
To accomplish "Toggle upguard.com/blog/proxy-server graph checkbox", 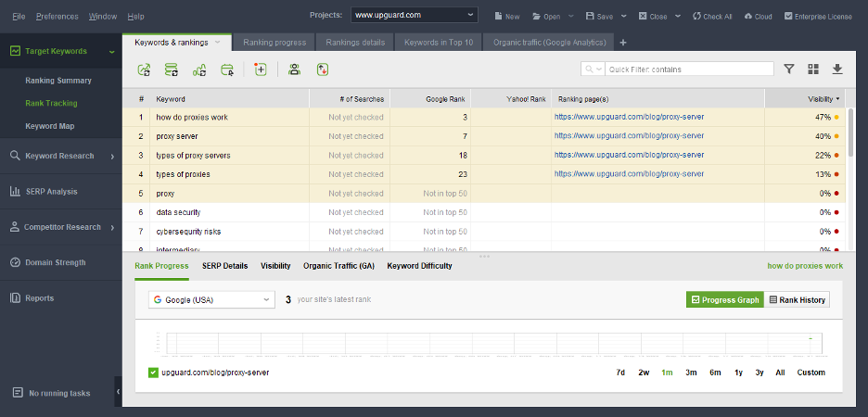I will 154,373.
